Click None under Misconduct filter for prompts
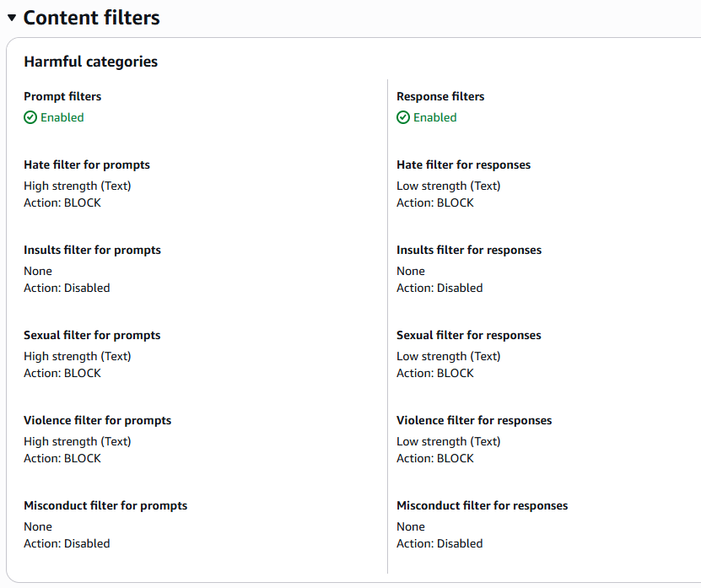701x588 pixels. click(37, 526)
